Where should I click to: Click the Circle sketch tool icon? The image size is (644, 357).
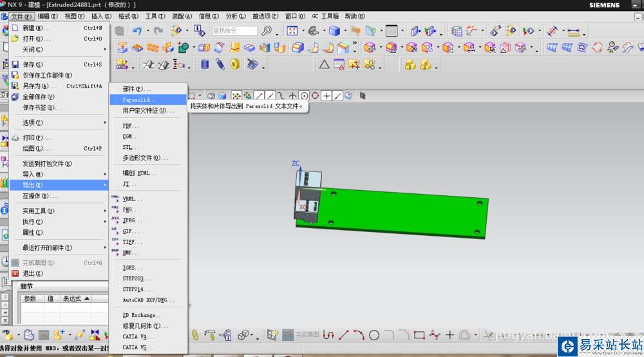tap(374, 335)
